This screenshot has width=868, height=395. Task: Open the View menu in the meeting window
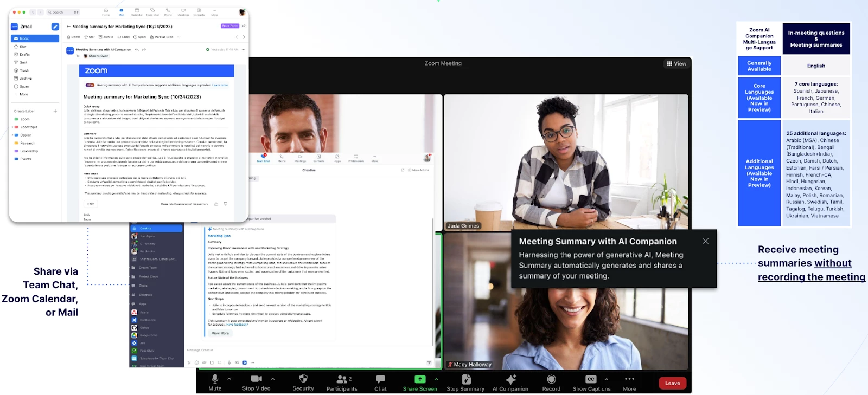click(x=676, y=64)
